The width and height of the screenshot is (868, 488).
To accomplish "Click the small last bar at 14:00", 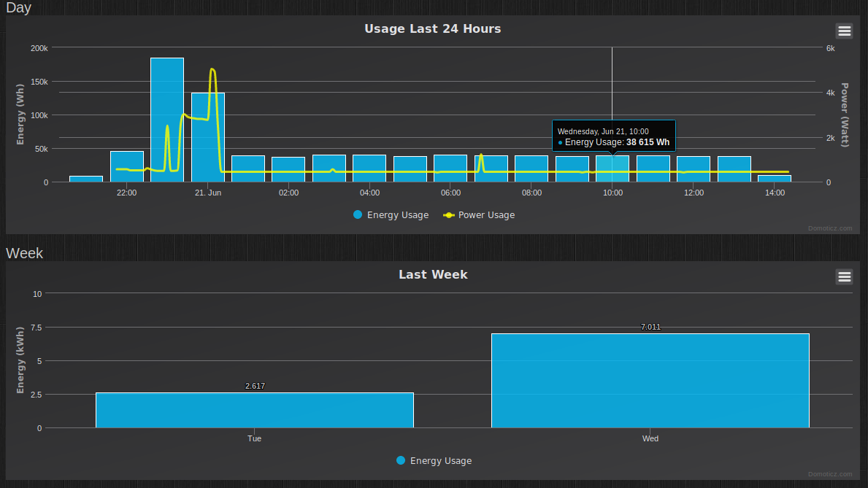I will 775,179.
